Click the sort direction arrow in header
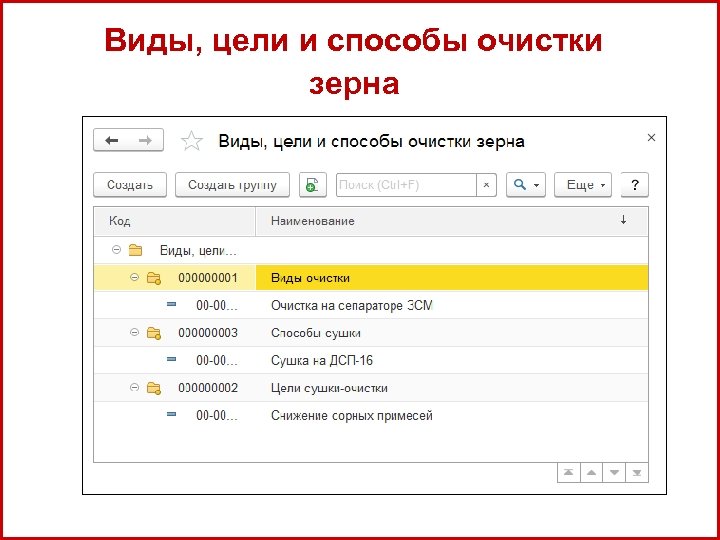Image resolution: width=720 pixels, height=540 pixels. tap(623, 220)
